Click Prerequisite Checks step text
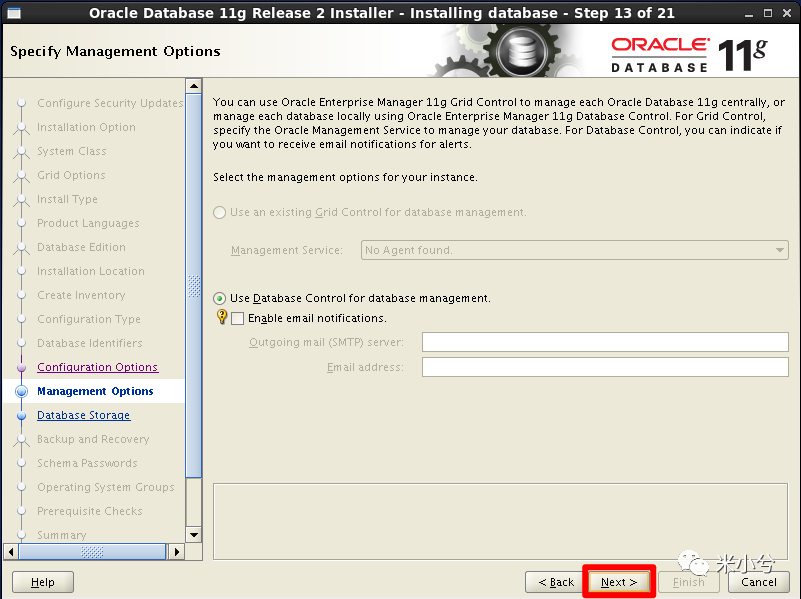801x599 pixels. (89, 511)
